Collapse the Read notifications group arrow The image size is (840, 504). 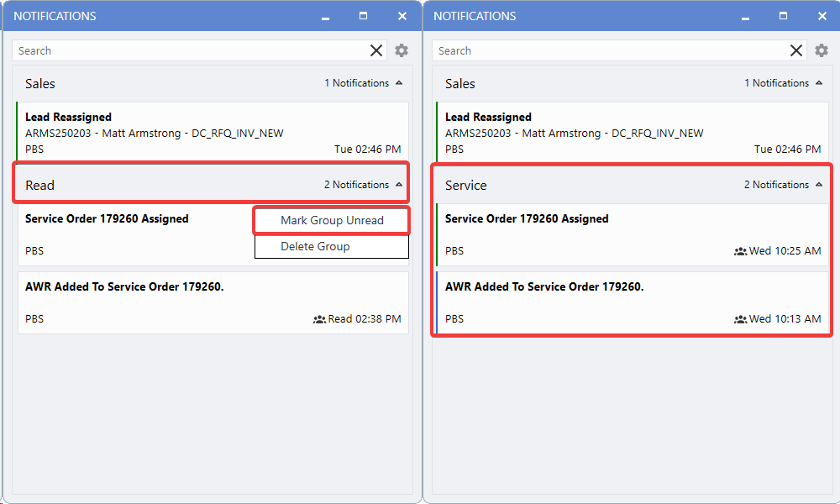pos(398,185)
